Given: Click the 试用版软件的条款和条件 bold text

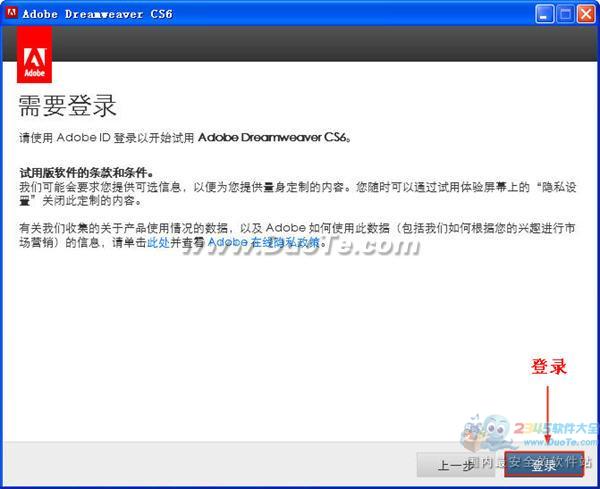Looking at the screenshot, I should pos(86,173).
